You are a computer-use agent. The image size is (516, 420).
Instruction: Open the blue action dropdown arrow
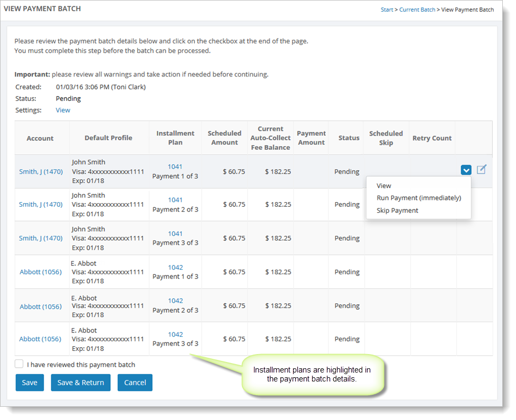point(466,170)
